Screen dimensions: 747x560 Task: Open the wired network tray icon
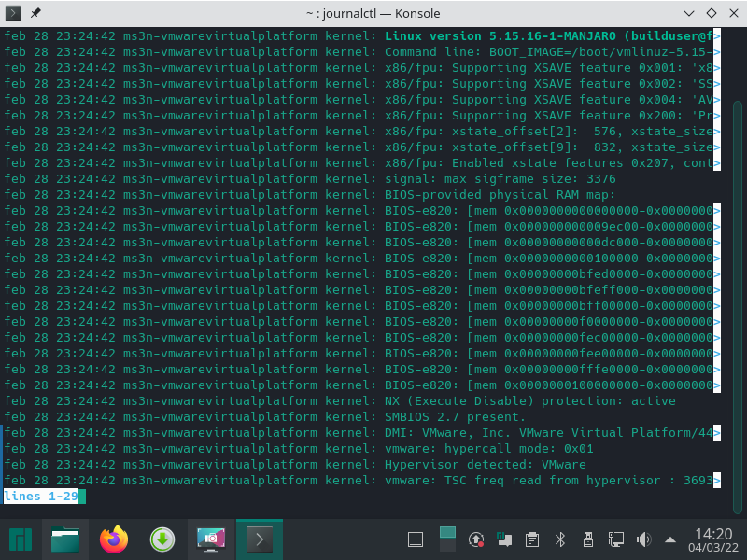tap(615, 539)
